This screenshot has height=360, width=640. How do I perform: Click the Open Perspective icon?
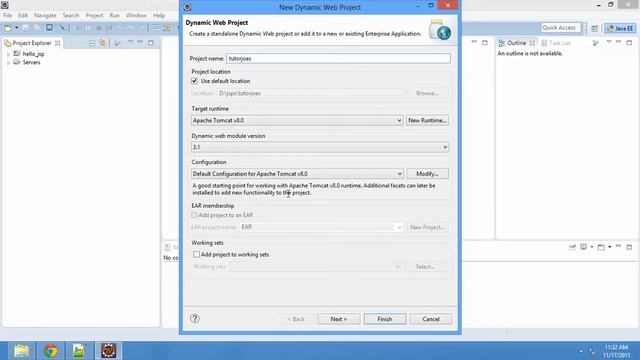[595, 28]
